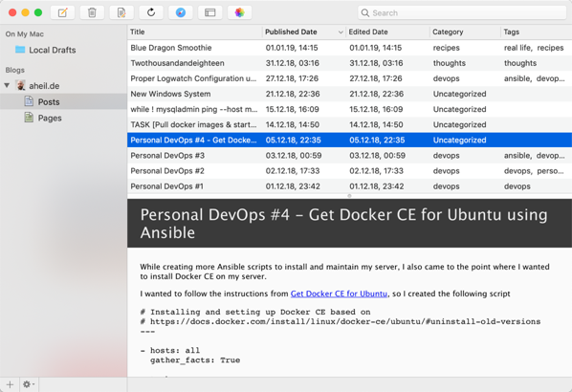The image size is (572, 392).
Task: Click devops tag of Personal DevOps #1
Action: point(517,186)
